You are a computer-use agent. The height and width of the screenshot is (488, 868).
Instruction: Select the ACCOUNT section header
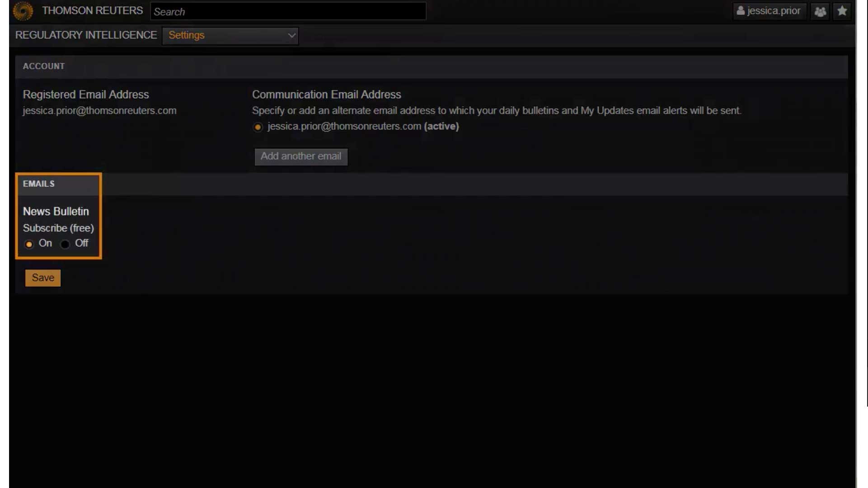[44, 66]
